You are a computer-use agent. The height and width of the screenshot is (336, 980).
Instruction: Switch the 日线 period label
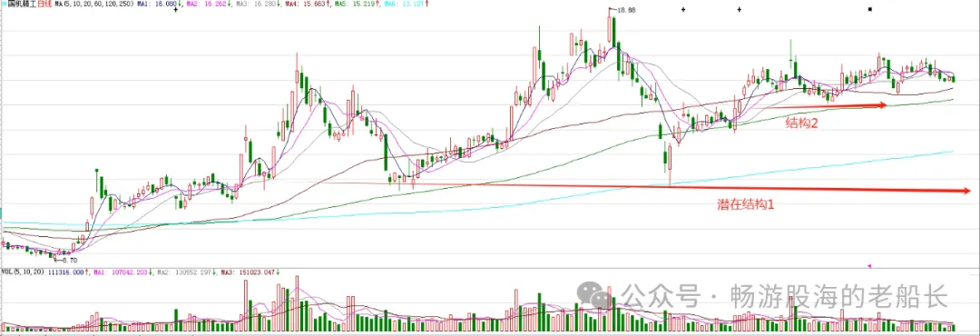point(44,4)
